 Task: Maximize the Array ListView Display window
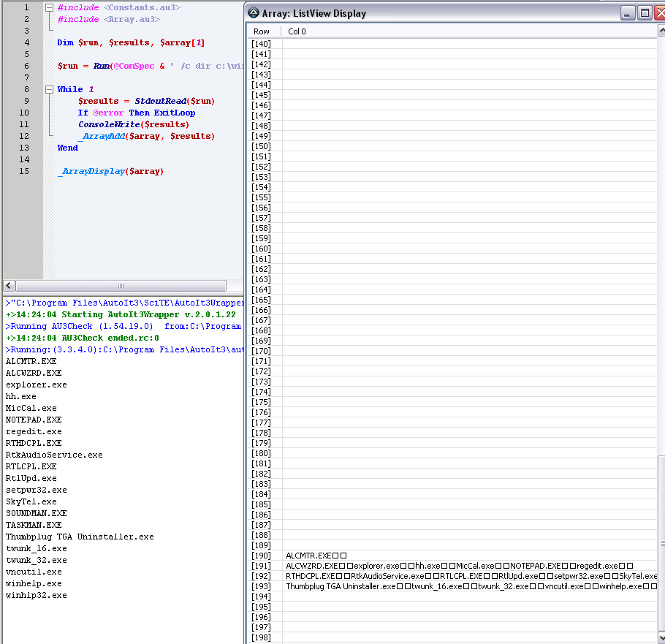coord(645,13)
